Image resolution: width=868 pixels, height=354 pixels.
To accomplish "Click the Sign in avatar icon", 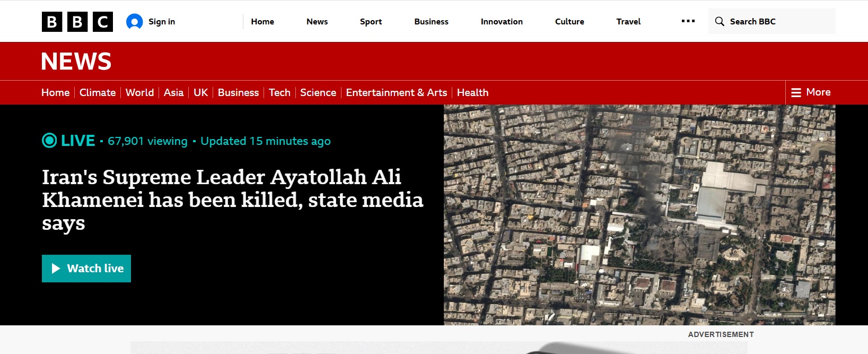I will pyautogui.click(x=134, y=22).
